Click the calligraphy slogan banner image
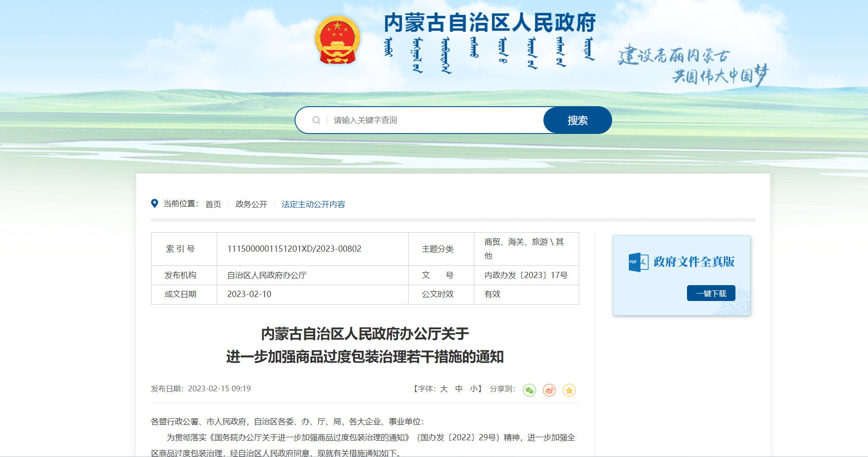 click(693, 65)
